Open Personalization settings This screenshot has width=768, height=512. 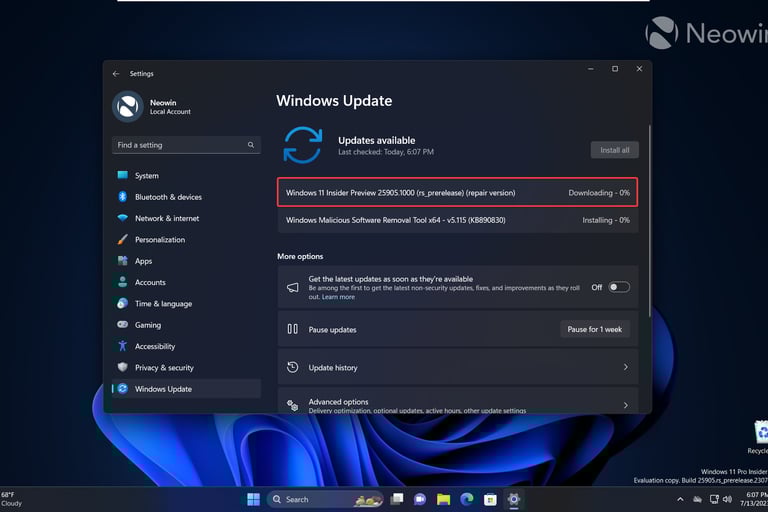(x=186, y=240)
